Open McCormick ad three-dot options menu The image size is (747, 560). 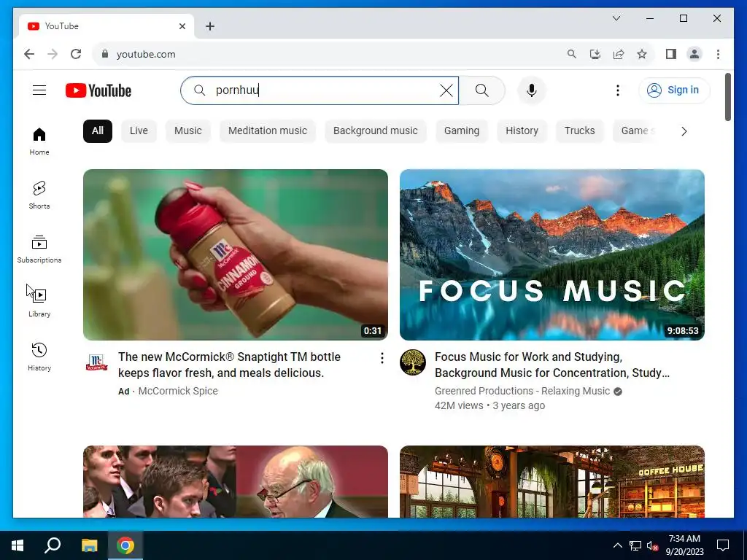(382, 358)
